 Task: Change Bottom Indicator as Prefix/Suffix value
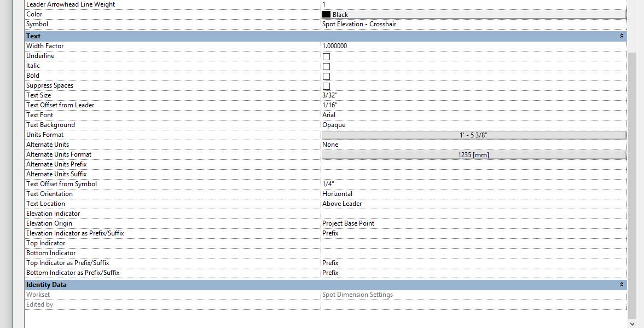point(473,273)
